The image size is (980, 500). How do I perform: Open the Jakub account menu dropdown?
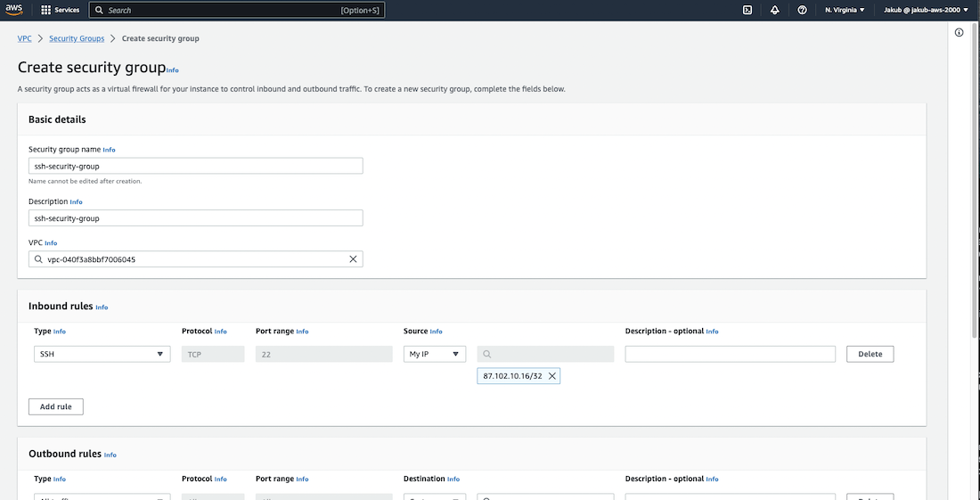[x=926, y=10]
